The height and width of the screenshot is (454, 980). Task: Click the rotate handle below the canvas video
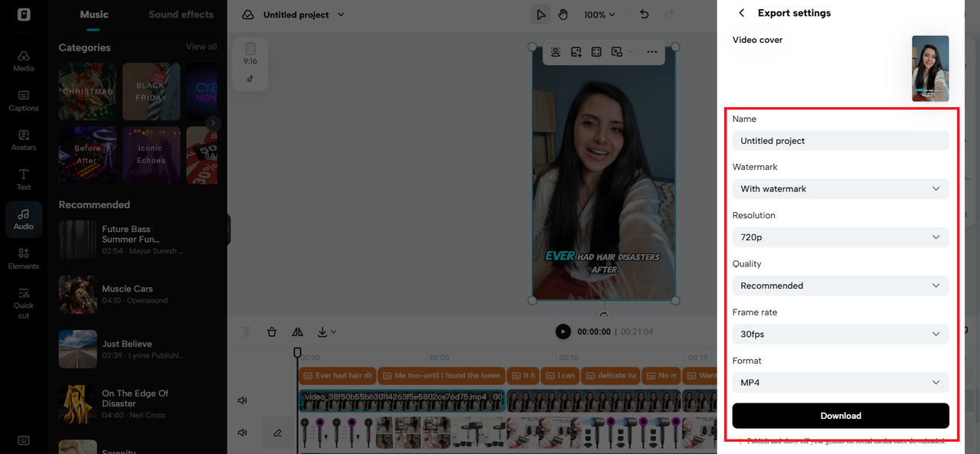click(604, 314)
